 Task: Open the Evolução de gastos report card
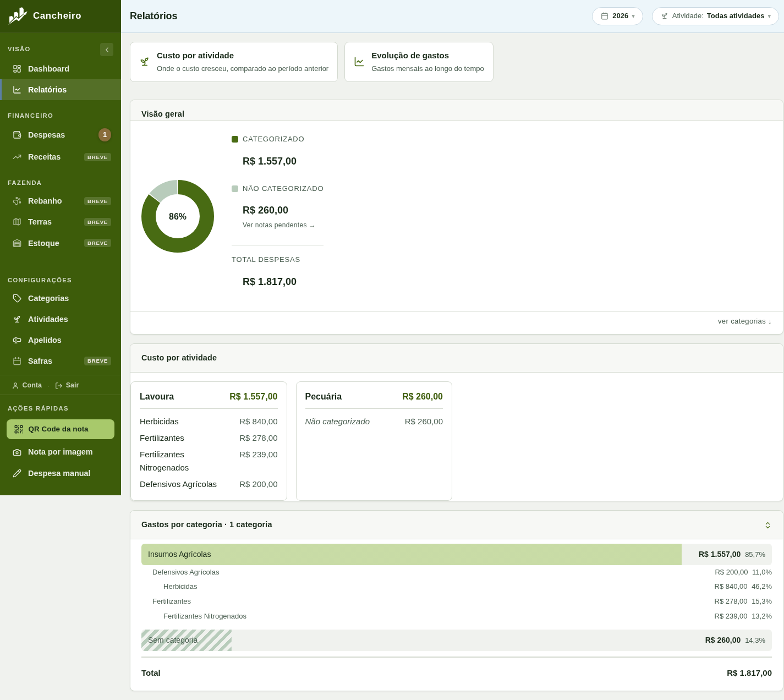click(419, 62)
